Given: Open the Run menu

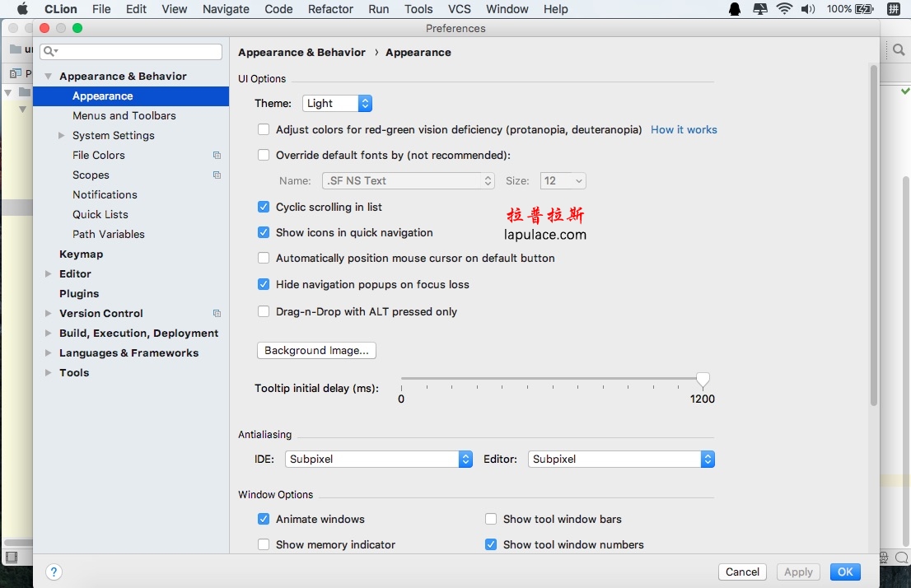Looking at the screenshot, I should [379, 9].
